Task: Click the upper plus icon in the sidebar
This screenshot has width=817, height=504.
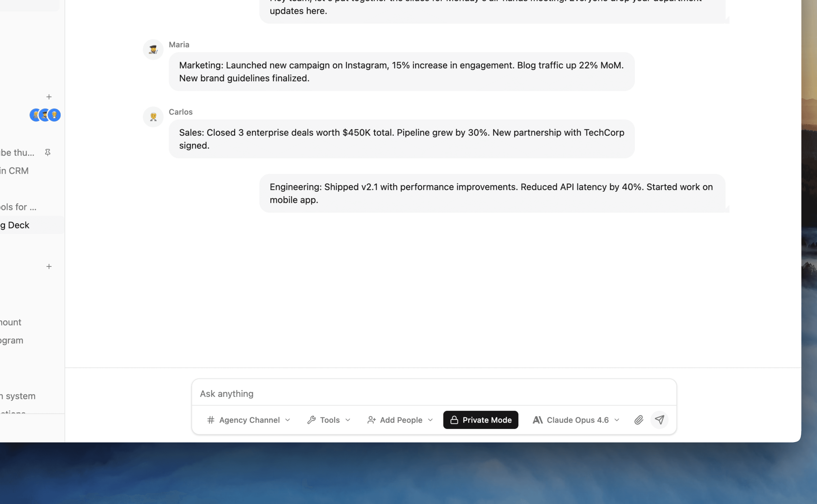Action: 49,97
